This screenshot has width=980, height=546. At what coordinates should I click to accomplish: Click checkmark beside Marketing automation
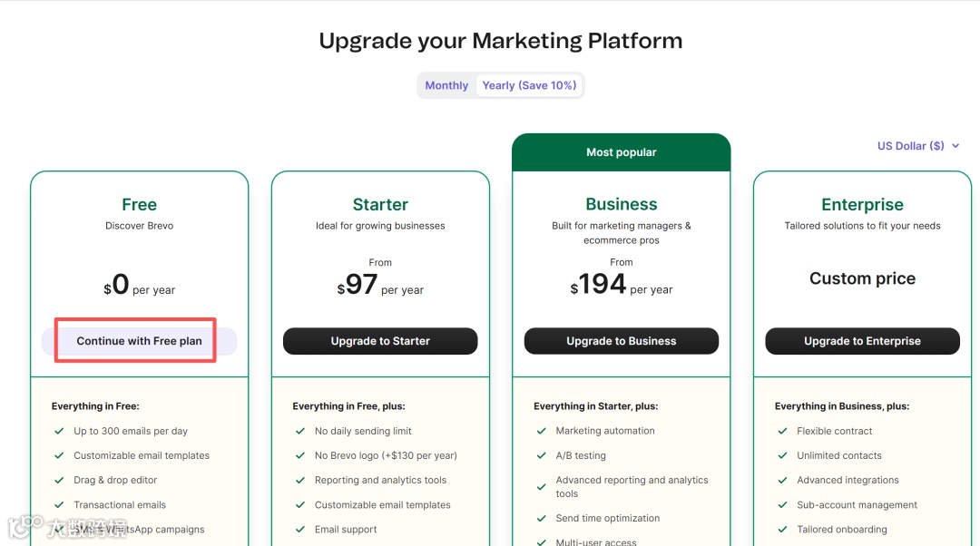point(542,432)
